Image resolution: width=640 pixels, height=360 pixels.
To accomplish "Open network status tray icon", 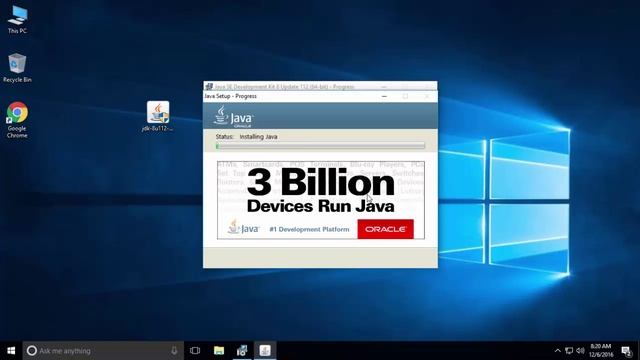I will click(x=569, y=351).
